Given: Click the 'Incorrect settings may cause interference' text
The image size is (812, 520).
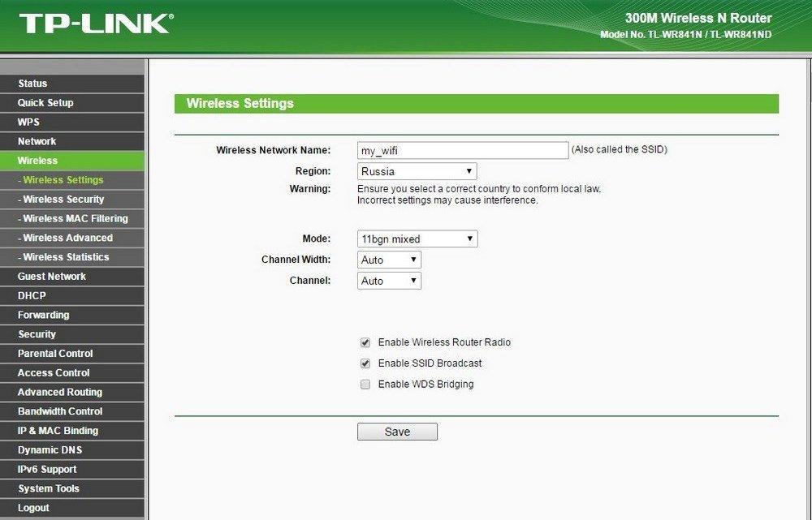Looking at the screenshot, I should (447, 200).
